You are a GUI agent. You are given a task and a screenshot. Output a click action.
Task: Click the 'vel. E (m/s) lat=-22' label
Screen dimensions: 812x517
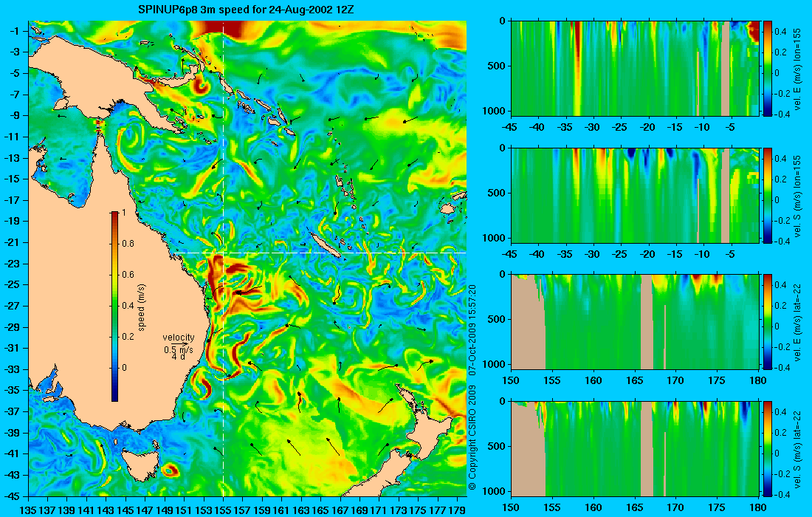click(797, 322)
